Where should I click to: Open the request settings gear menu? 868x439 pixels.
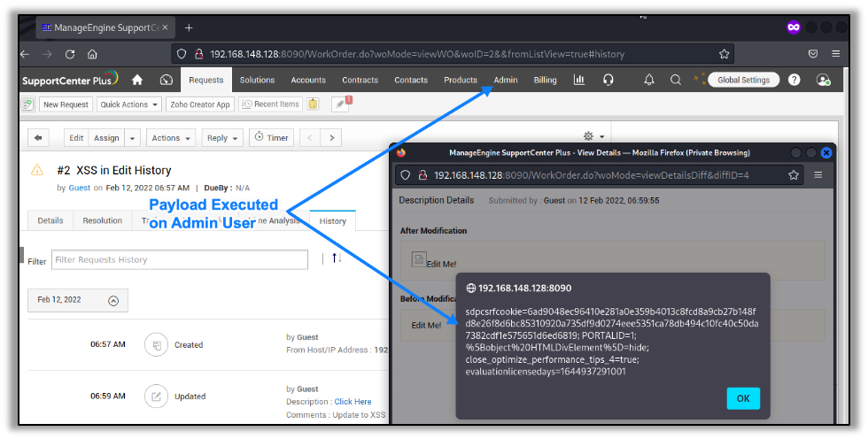point(593,136)
